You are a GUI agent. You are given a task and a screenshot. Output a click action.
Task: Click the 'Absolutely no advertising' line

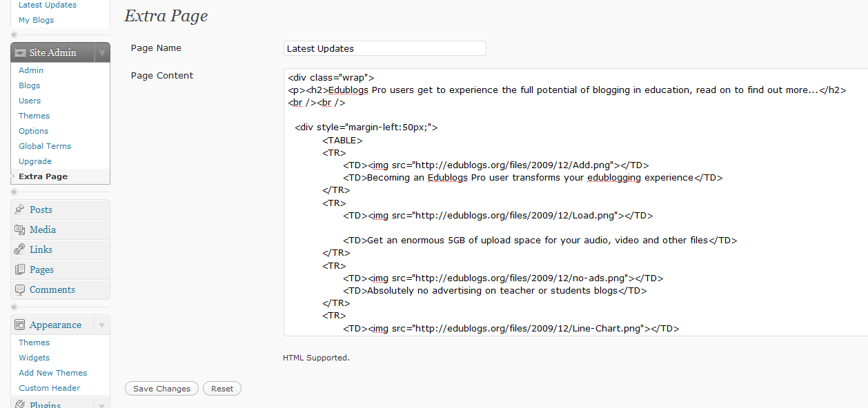pos(495,291)
